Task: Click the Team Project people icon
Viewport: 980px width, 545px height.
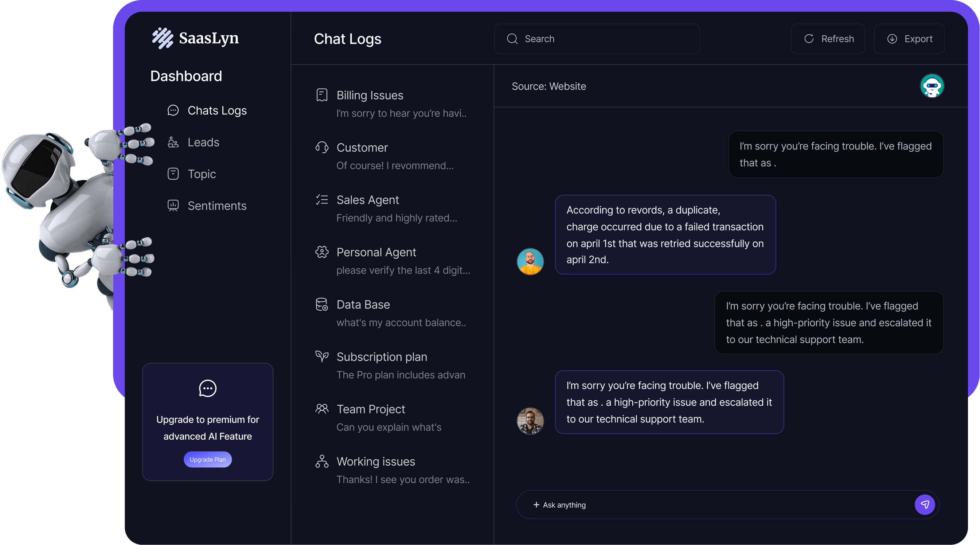Action: coord(321,409)
